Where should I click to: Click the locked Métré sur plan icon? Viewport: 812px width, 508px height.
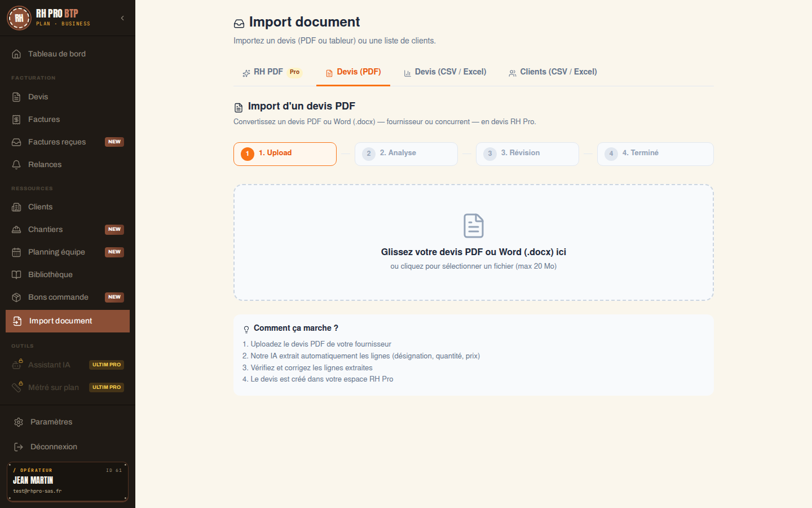pos(17,387)
